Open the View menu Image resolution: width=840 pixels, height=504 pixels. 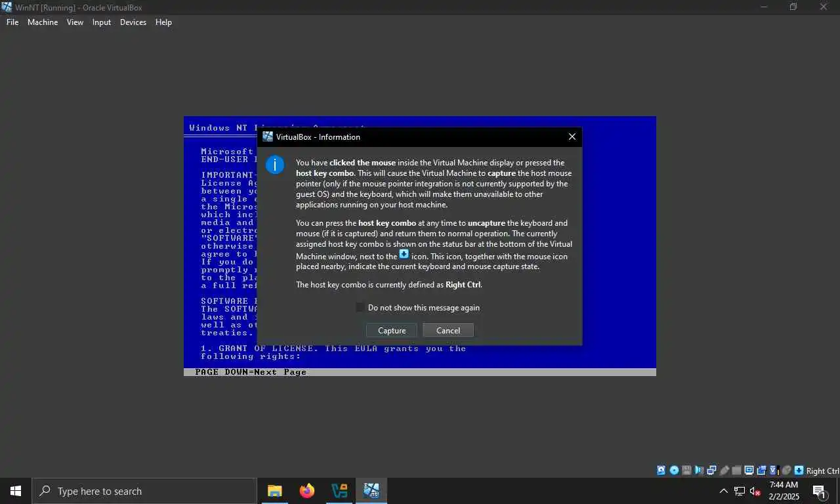(x=75, y=22)
